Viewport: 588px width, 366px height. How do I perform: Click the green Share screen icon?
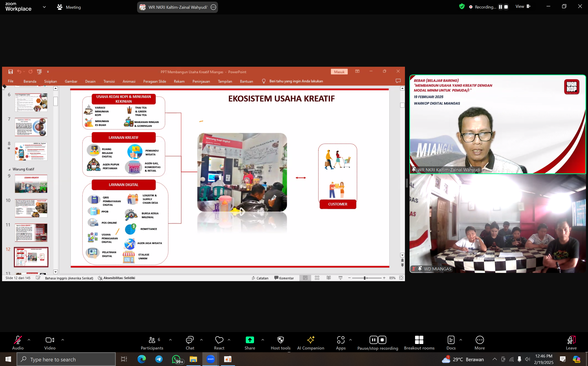coord(250,340)
